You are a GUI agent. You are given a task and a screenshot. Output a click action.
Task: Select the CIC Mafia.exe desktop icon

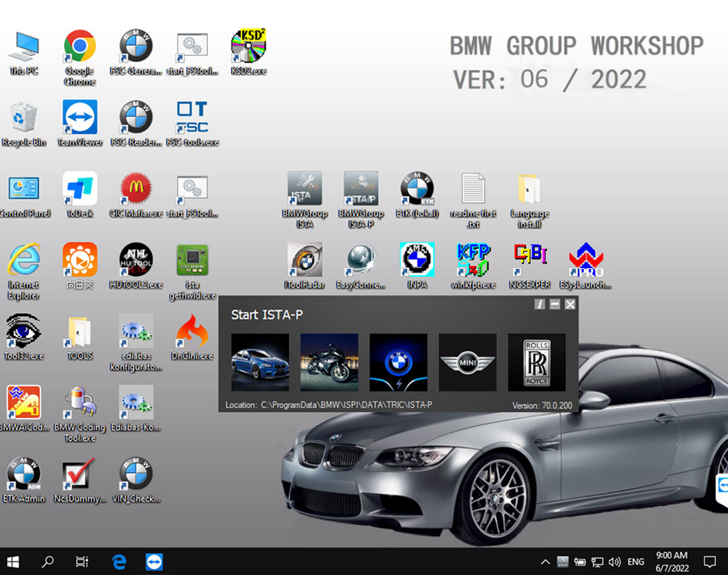coord(136,195)
